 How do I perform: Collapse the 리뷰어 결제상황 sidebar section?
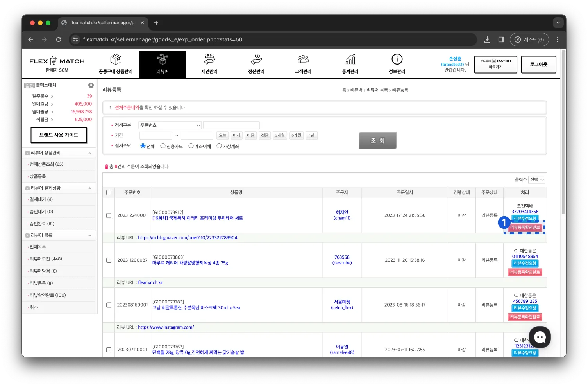89,188
